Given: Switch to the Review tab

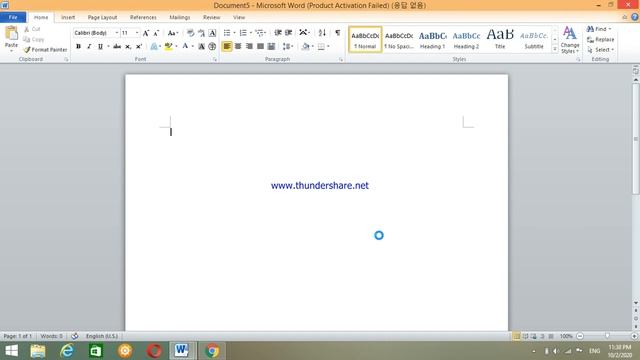Looking at the screenshot, I should [x=211, y=17].
